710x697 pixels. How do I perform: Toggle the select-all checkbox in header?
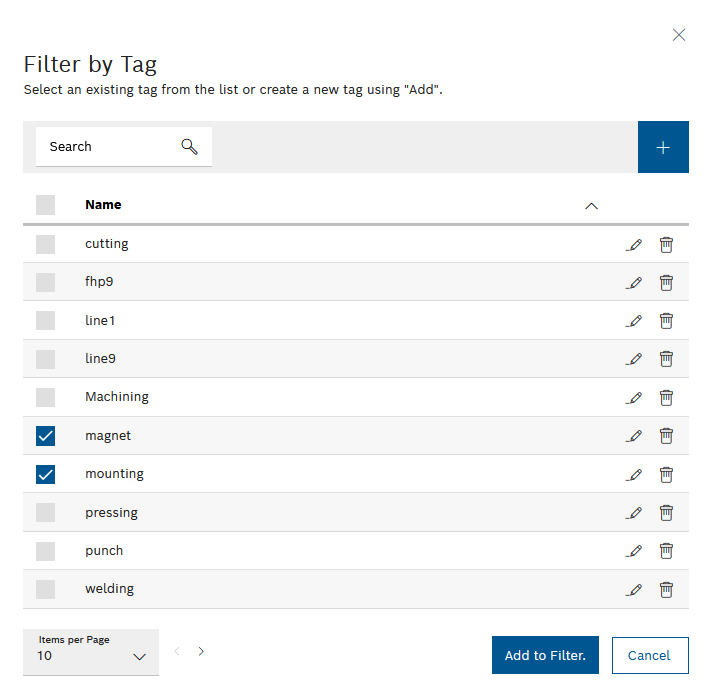45,205
